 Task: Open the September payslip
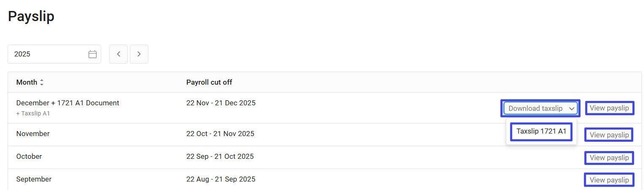click(609, 180)
